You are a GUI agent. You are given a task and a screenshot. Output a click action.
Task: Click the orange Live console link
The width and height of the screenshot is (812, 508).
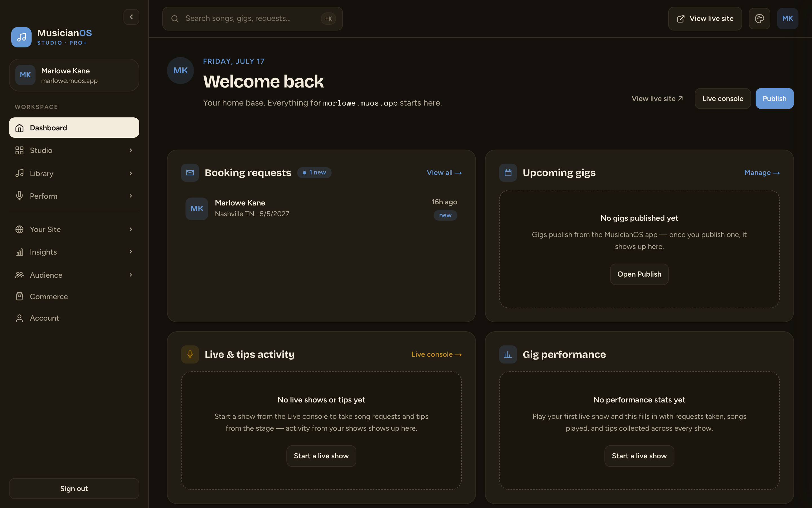coord(436,354)
